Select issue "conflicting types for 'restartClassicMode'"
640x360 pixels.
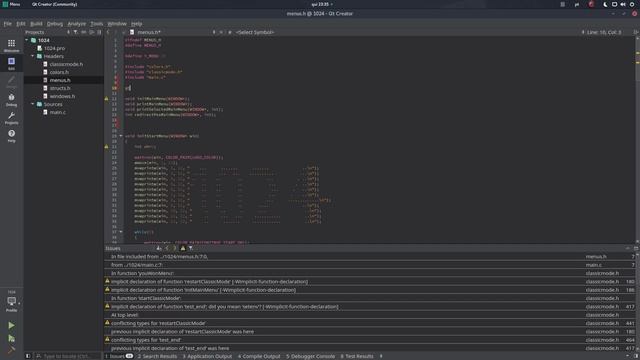click(370, 323)
